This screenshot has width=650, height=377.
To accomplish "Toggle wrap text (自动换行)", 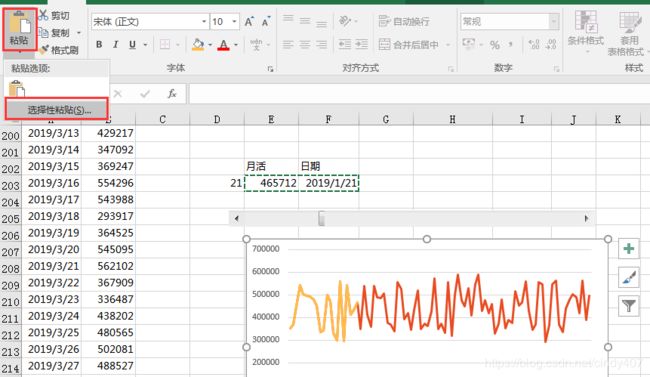I will click(x=404, y=21).
